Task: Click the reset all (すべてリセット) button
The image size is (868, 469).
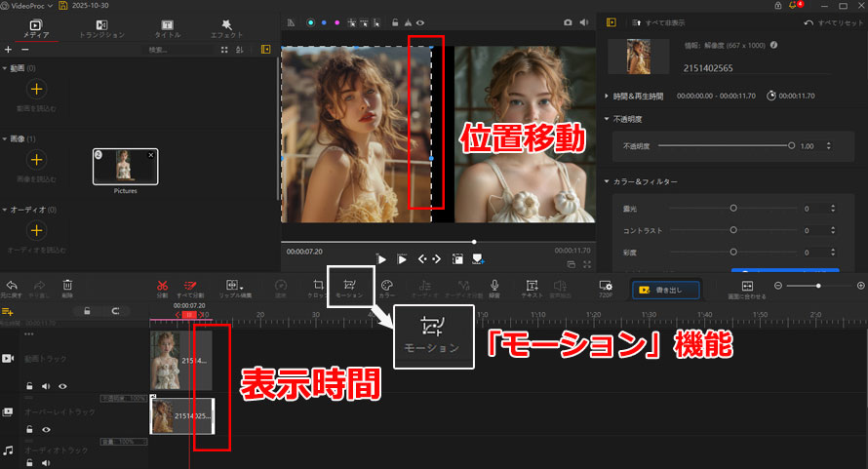Action: pyautogui.click(x=834, y=22)
